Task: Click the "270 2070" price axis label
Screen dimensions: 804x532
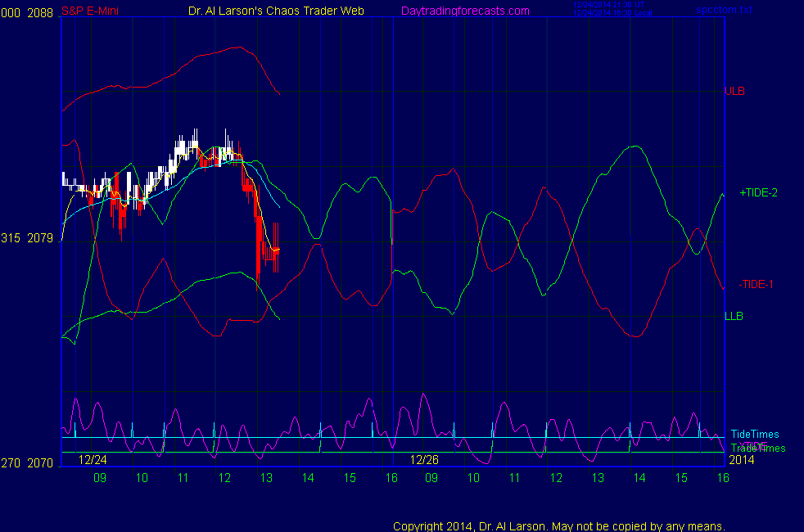Action: pyautogui.click(x=27, y=463)
